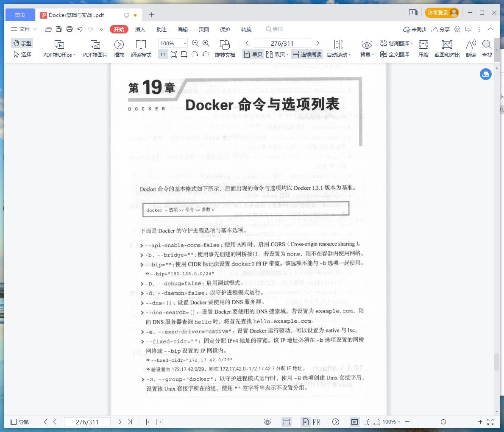This screenshot has height=432, width=504.
Task: Open the 保护 protect tab
Action: pyautogui.click(x=225, y=29)
